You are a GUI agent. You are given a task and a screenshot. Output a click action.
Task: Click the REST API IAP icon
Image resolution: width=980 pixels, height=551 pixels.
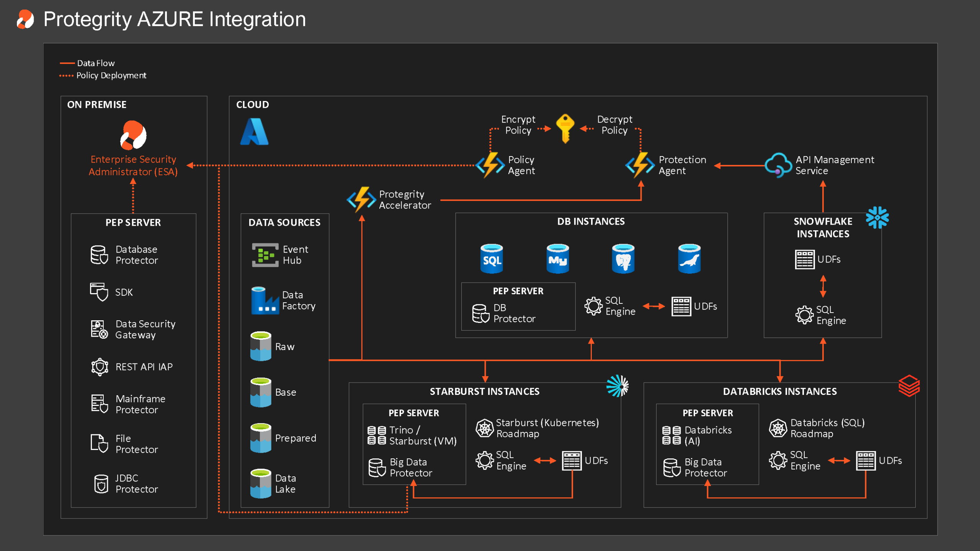click(x=100, y=367)
